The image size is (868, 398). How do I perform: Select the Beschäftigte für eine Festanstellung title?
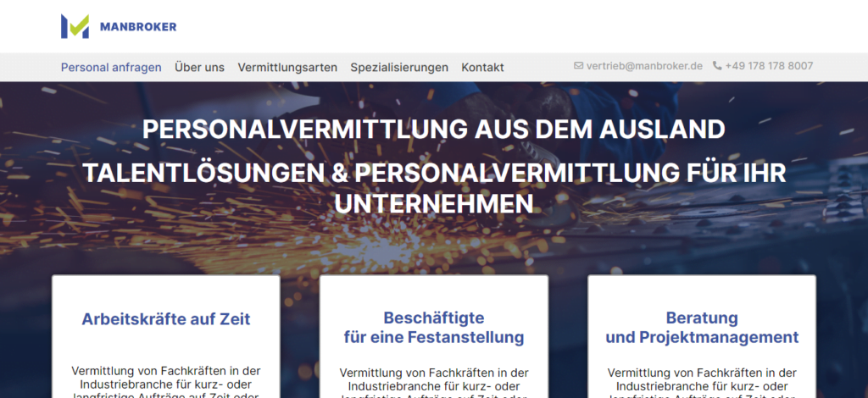(x=434, y=327)
